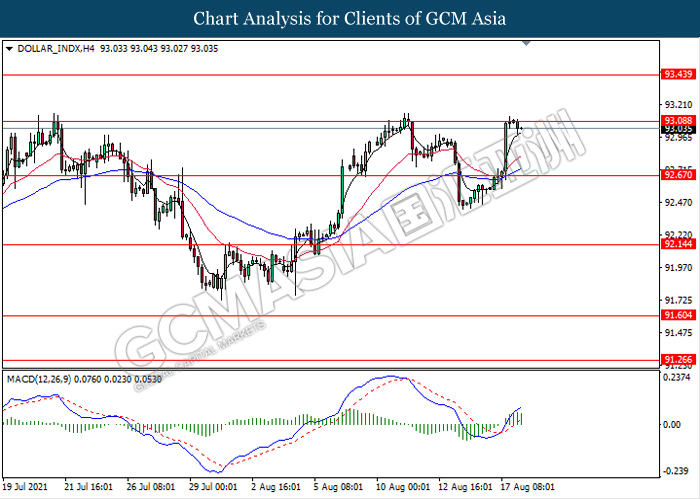Viewport: 700px width, 500px height.
Task: Select the DOLLAR_INDX,H4 symbol label
Action: [x=56, y=49]
